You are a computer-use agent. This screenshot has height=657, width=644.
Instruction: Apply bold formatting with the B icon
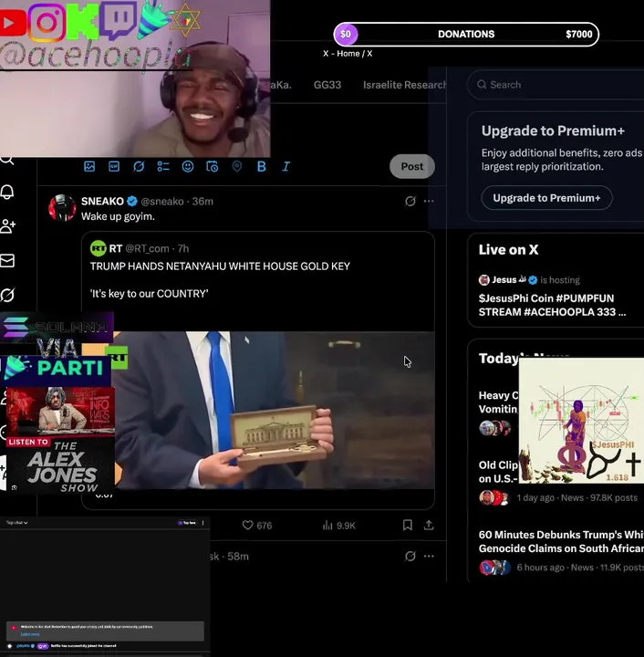click(x=261, y=166)
